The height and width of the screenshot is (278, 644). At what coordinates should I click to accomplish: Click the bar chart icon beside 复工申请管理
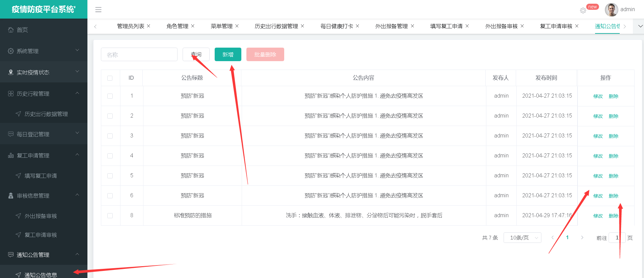[11, 155]
